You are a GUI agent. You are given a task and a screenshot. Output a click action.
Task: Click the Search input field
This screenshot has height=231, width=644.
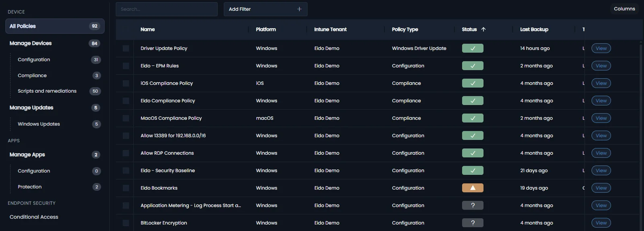pyautogui.click(x=167, y=9)
